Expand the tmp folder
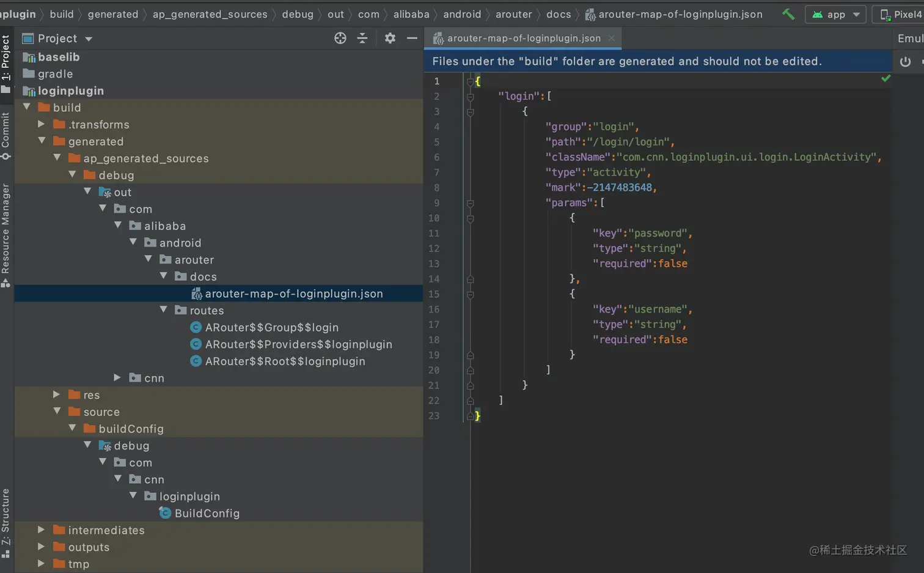 click(42, 563)
